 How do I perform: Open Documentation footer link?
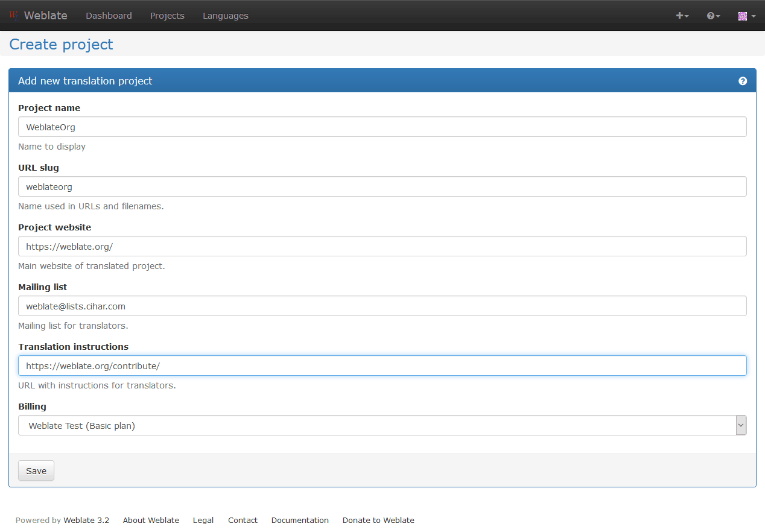(300, 520)
